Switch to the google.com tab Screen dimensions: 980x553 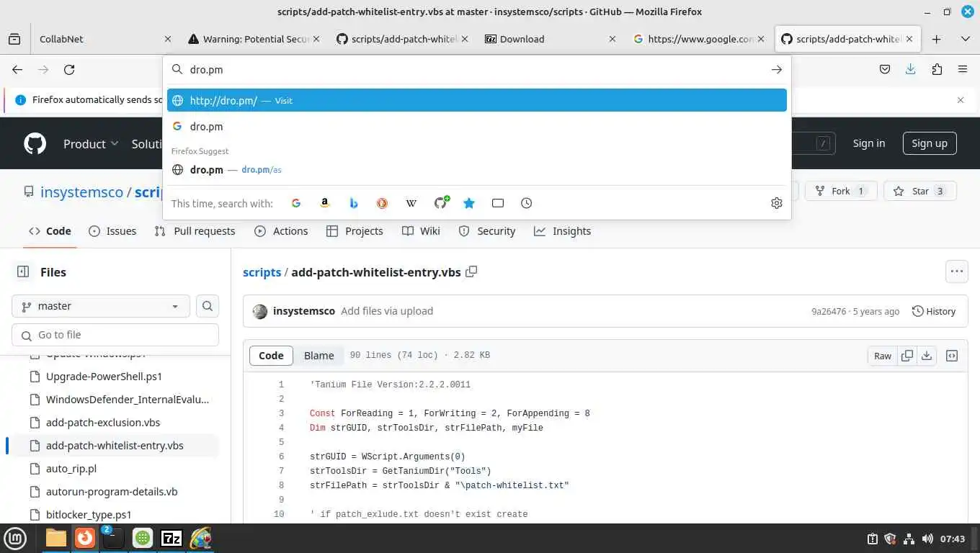(699, 39)
